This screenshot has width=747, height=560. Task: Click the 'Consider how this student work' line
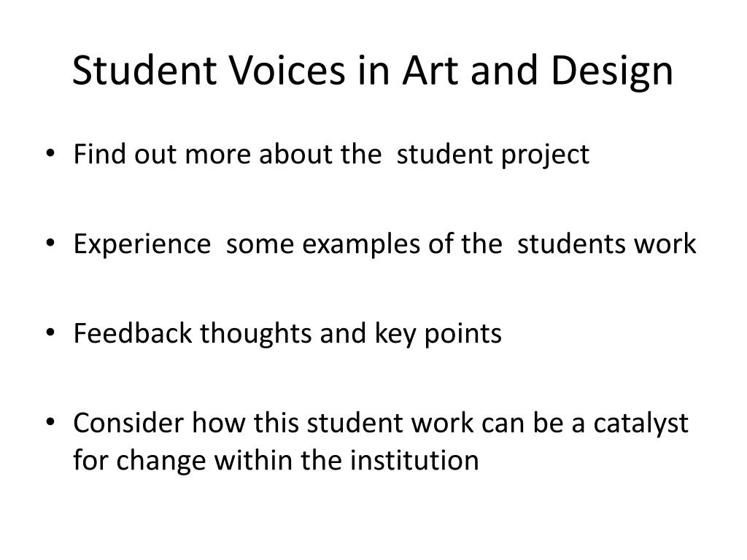(x=381, y=424)
